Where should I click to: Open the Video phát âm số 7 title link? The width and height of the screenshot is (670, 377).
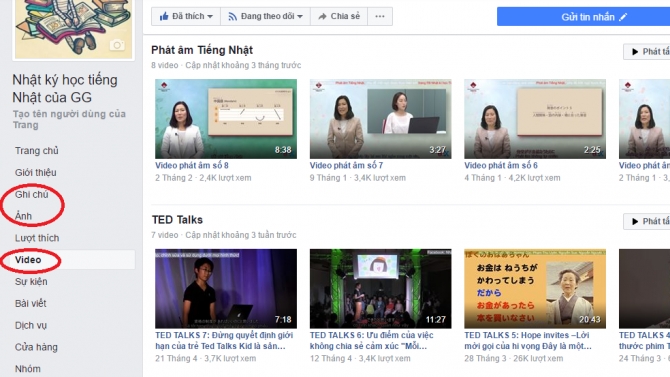click(347, 165)
